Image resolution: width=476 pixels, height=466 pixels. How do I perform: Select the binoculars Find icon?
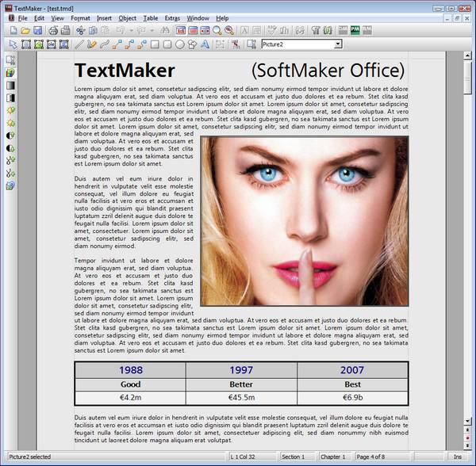tap(165, 30)
